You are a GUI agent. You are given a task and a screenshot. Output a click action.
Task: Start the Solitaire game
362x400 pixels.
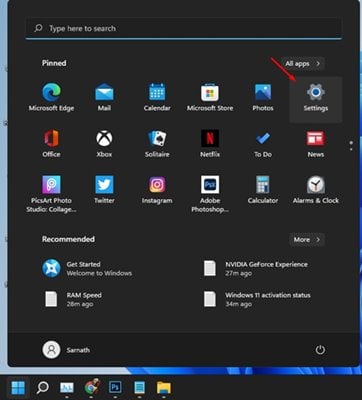(x=157, y=143)
